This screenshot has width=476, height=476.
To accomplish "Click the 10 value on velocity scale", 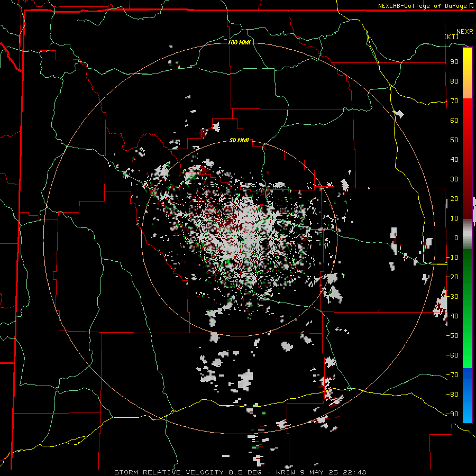I will click(454, 218).
